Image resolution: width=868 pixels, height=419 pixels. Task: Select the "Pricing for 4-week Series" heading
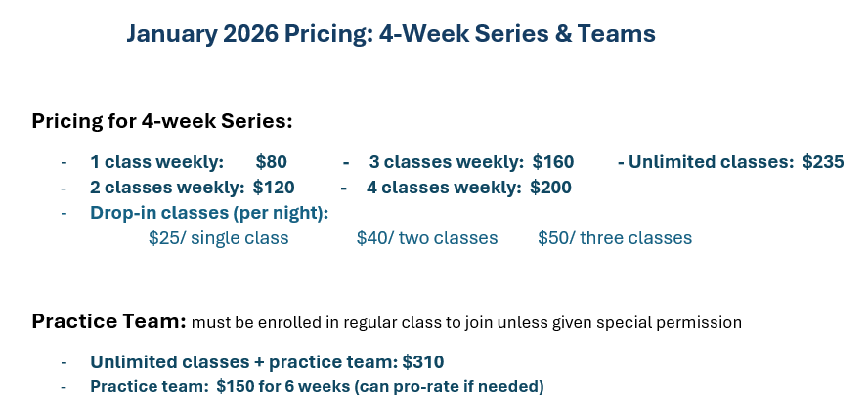point(162,122)
